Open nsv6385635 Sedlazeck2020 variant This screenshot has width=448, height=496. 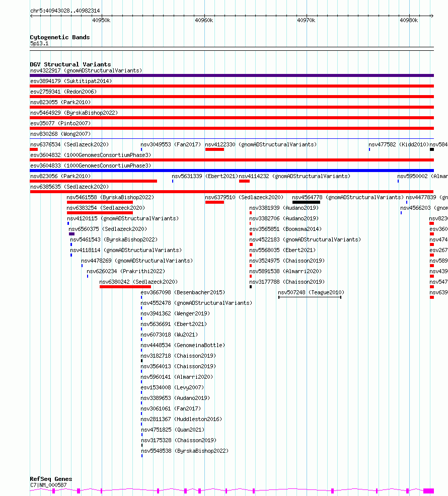click(x=69, y=187)
